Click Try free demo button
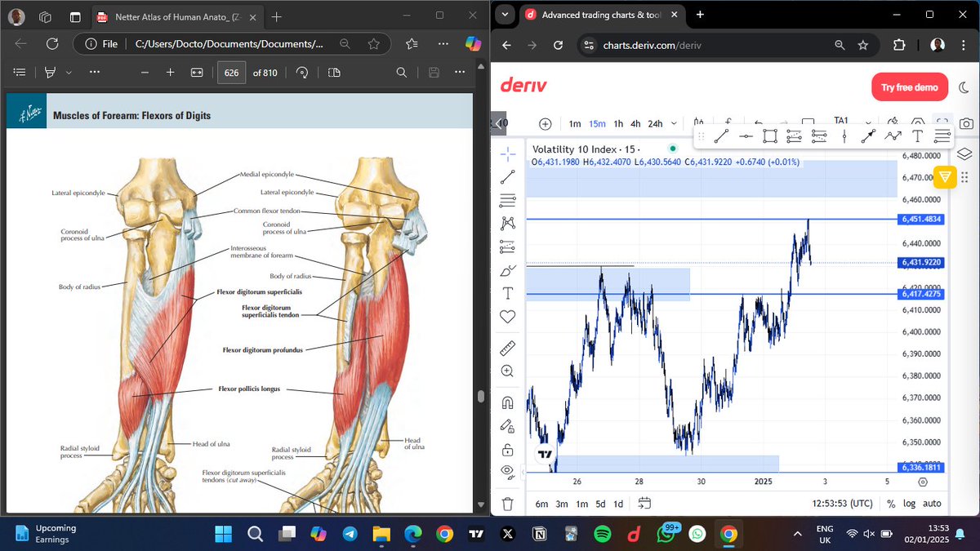Image resolution: width=980 pixels, height=551 pixels. [x=909, y=87]
